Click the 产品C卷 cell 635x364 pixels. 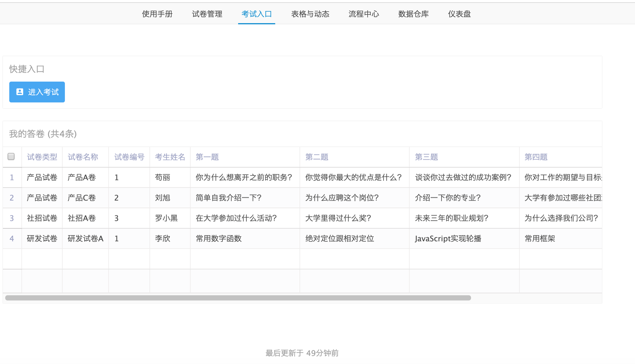82,198
